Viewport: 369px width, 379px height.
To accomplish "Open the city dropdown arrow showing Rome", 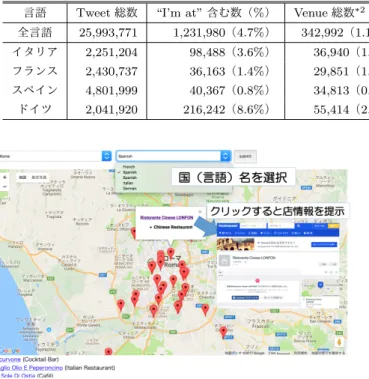I will tap(106, 156).
